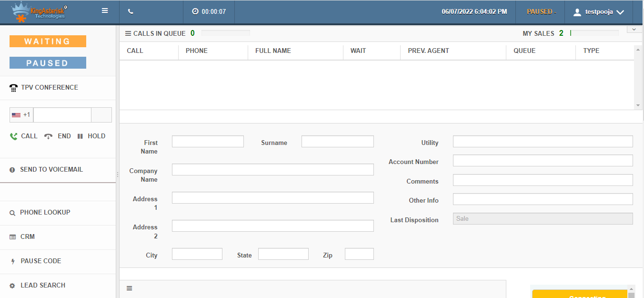The width and height of the screenshot is (644, 298).
Task: Click the green CALL phone icon
Action: pyautogui.click(x=14, y=136)
